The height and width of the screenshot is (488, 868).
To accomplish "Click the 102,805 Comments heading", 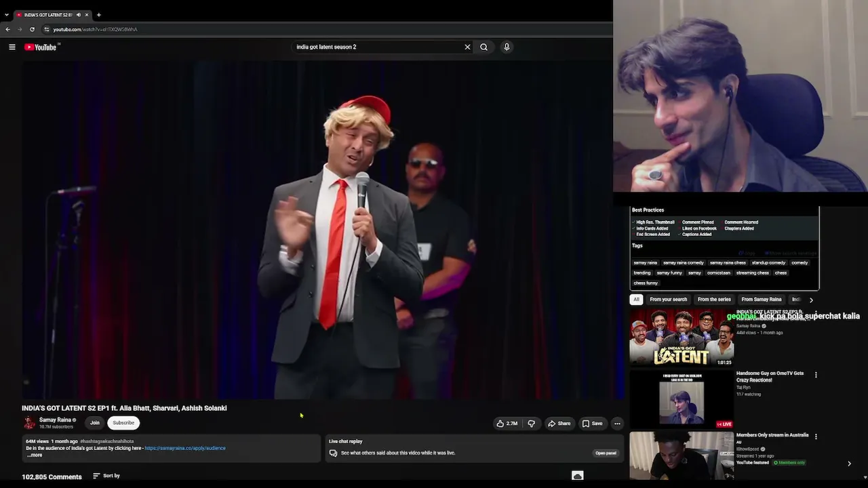I will pyautogui.click(x=52, y=476).
